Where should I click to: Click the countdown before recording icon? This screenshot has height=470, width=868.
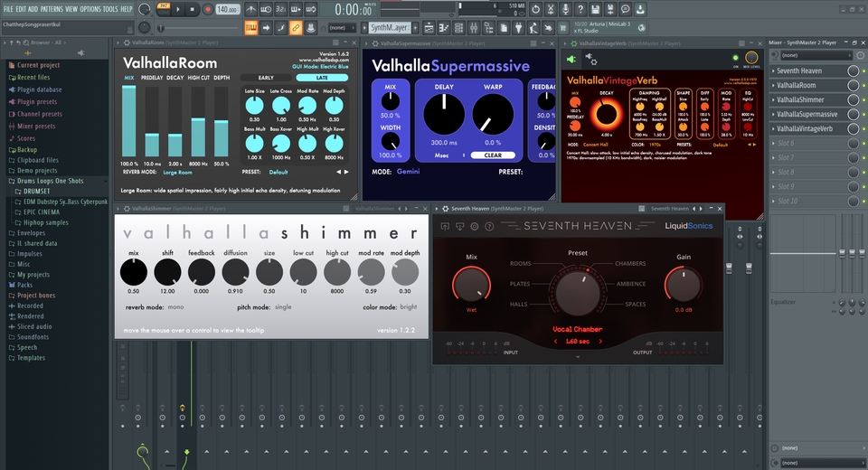(x=280, y=9)
